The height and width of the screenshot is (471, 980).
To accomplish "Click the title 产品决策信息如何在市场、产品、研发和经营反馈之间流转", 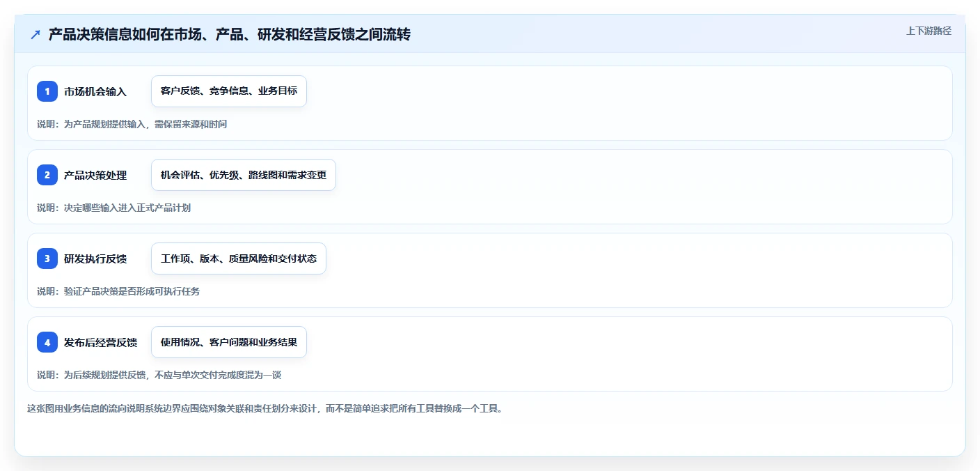I will click(x=230, y=34).
